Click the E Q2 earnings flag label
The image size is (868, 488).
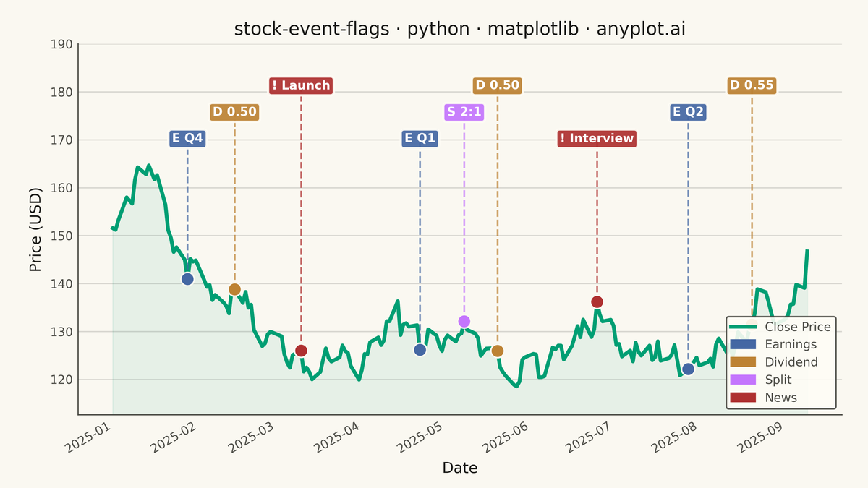(688, 112)
